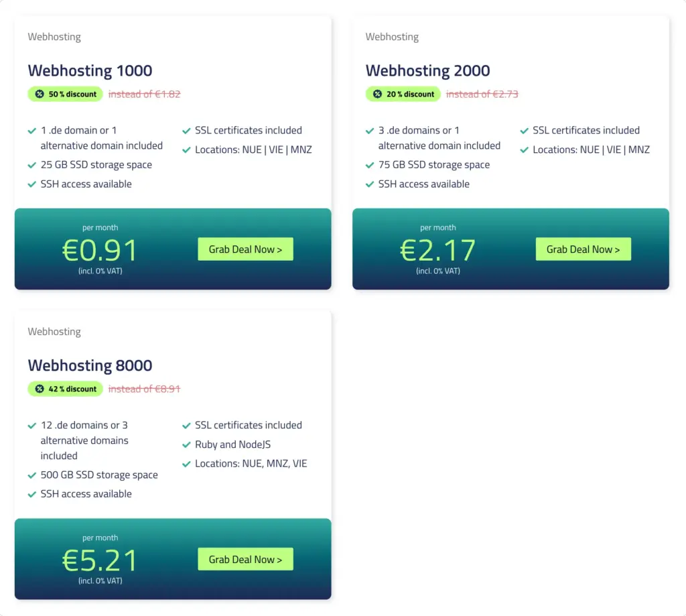This screenshot has height=616, width=686.
Task: Click Grab Deal Now for Webhosting 1000
Action: click(245, 249)
